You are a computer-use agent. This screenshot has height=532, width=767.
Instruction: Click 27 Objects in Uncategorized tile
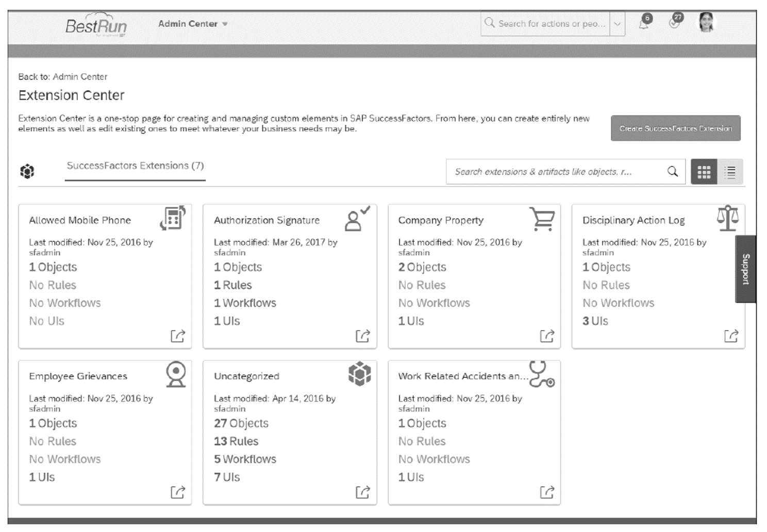(x=241, y=423)
